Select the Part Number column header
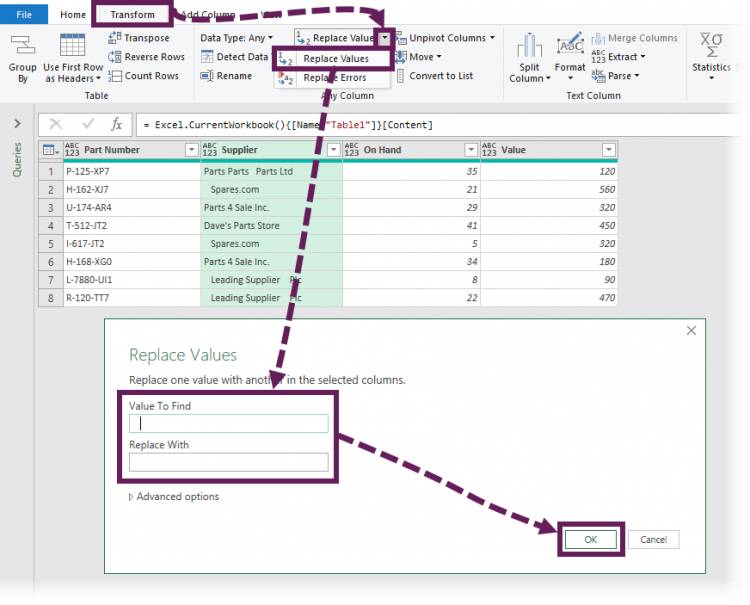Viewport: 750px width, 605px height. (132, 150)
